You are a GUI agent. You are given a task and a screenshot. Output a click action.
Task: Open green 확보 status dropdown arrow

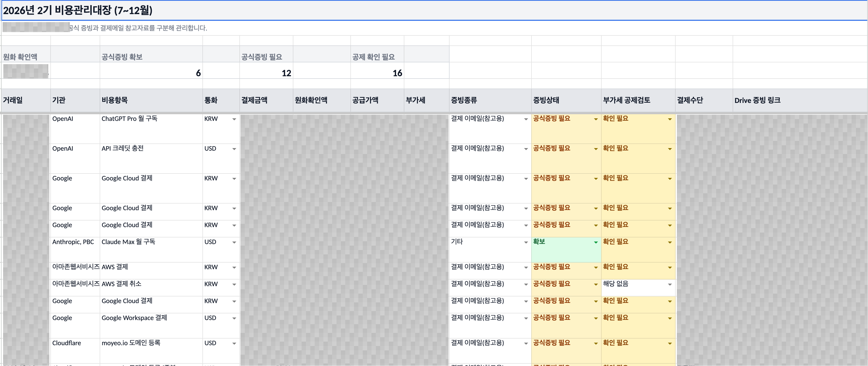pyautogui.click(x=595, y=243)
